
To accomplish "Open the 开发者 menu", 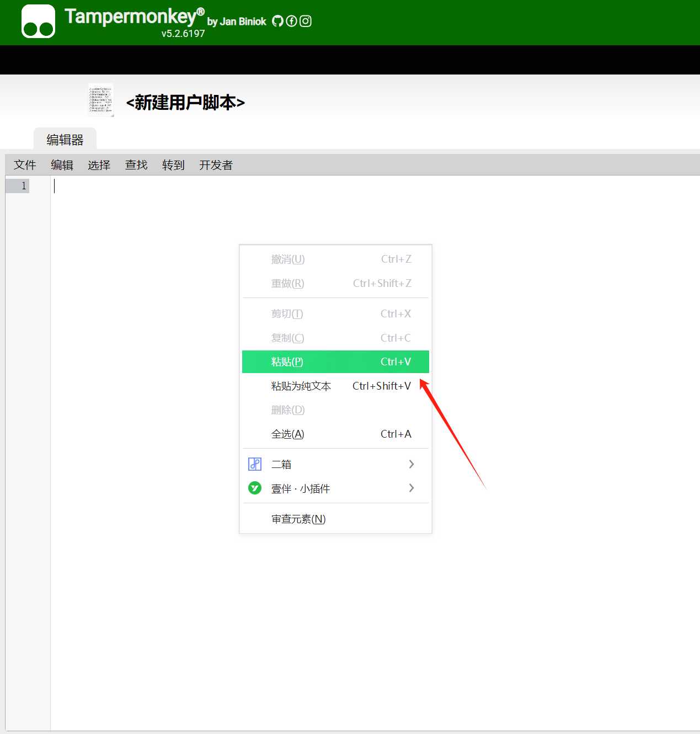I will 216,165.
